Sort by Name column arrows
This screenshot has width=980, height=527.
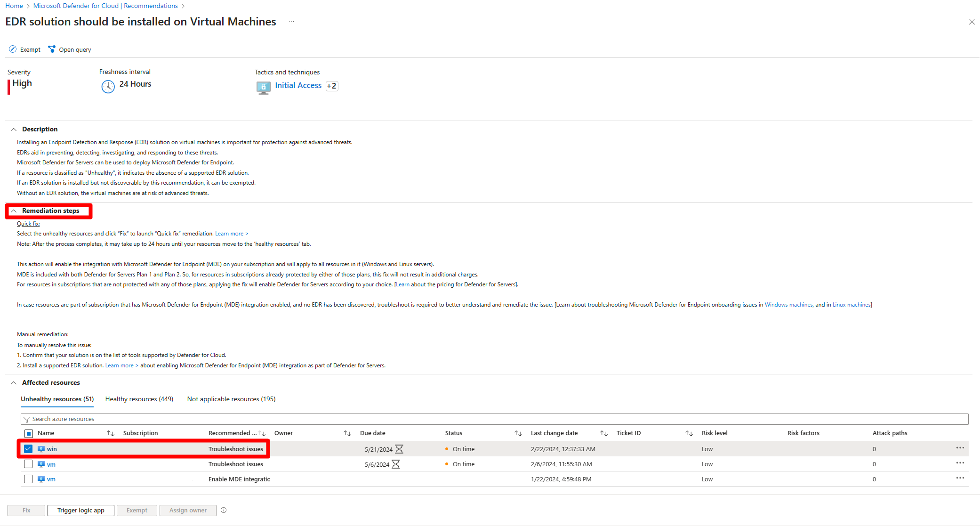(x=111, y=433)
